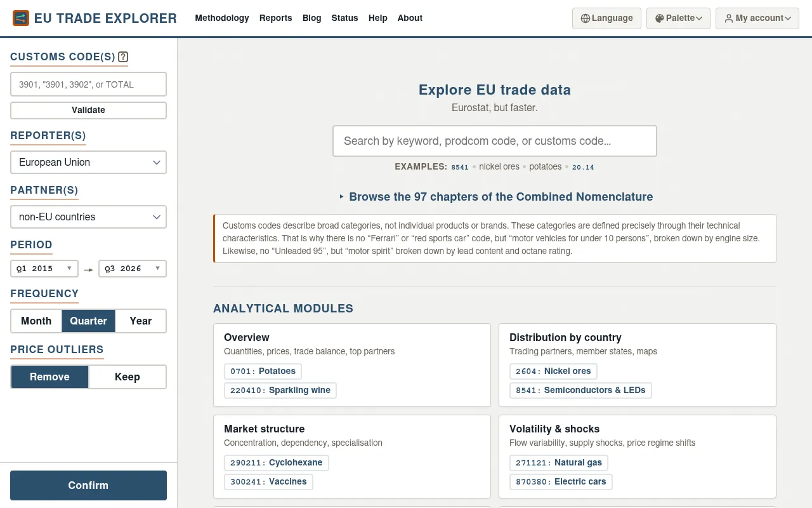812x508 pixels.
Task: Click the Confirm button
Action: 88,486
